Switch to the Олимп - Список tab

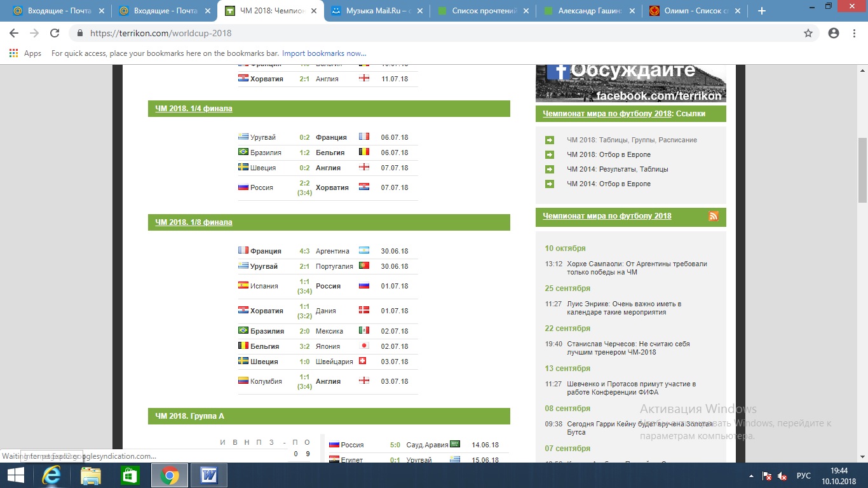695,11
